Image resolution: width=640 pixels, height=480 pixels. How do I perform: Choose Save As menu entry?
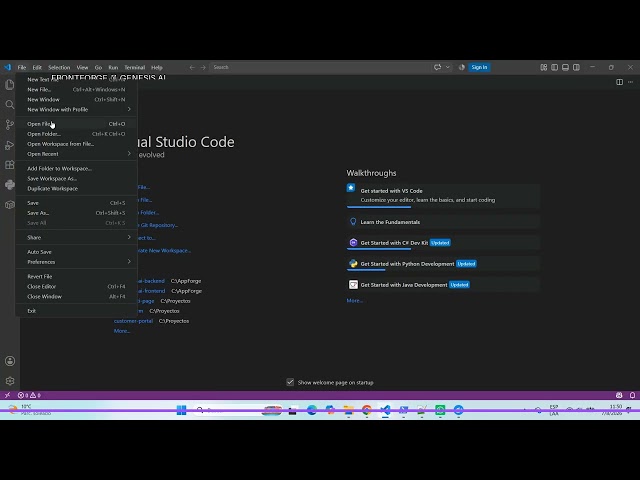coord(76,213)
